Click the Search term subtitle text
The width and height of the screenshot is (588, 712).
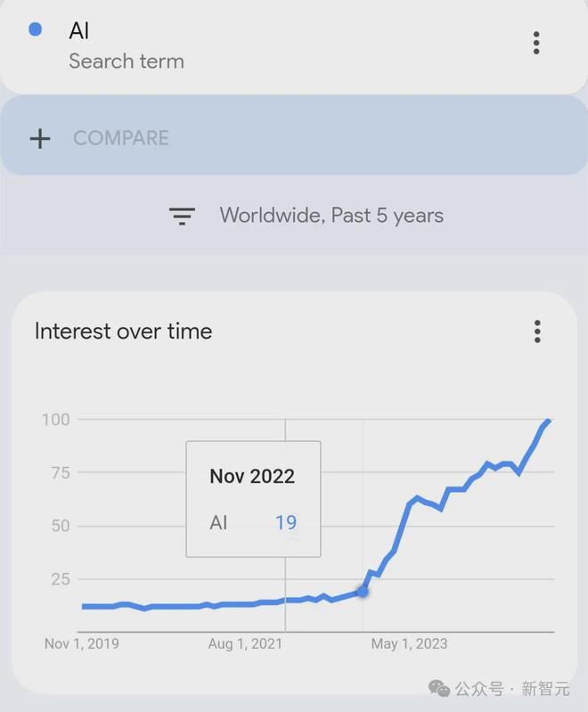[x=127, y=61]
